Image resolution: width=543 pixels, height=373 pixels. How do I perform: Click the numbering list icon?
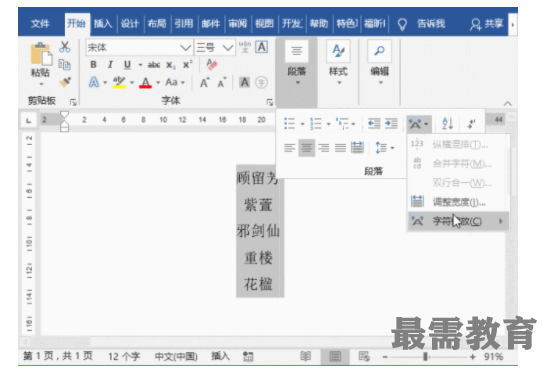click(315, 123)
